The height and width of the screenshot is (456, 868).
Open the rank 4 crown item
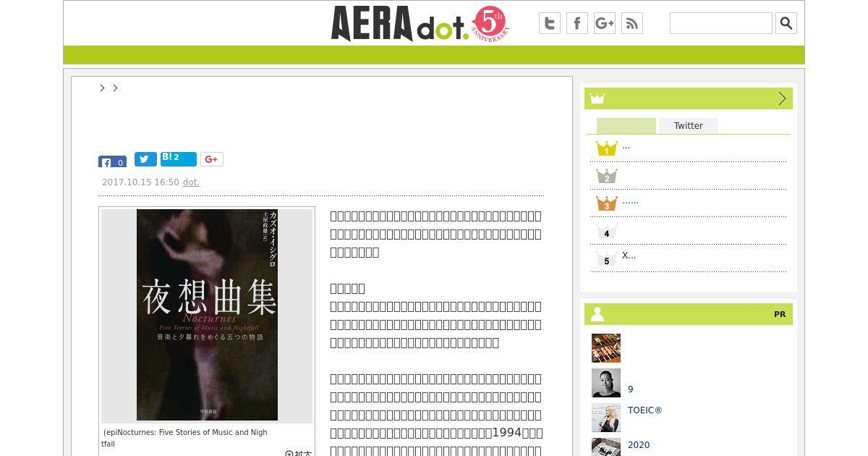(x=606, y=231)
